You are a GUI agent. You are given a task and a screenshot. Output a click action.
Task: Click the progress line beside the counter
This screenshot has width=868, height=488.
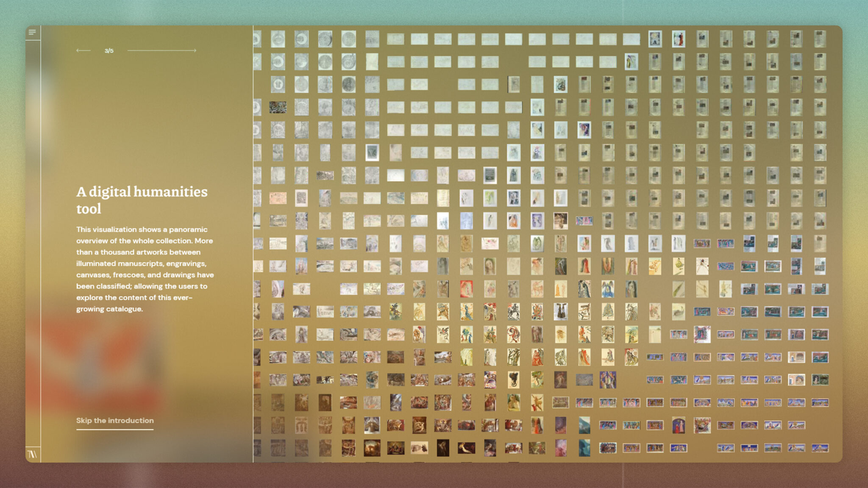[162, 50]
